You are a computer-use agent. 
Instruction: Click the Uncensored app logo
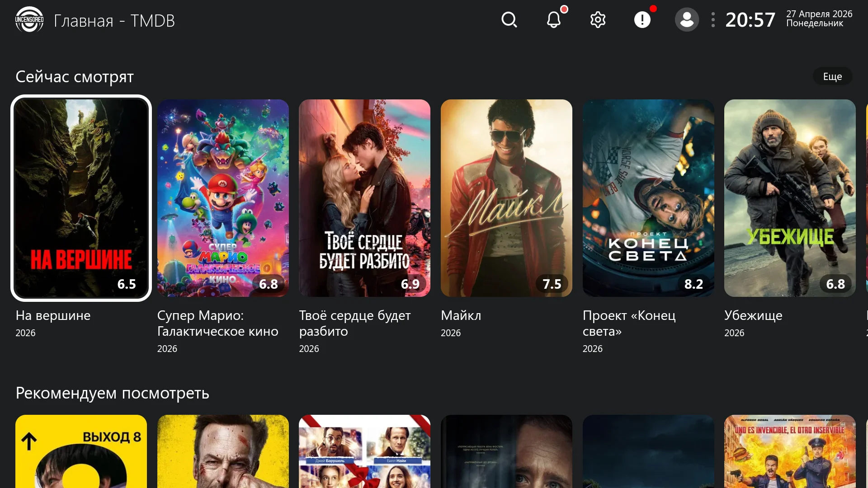(x=29, y=20)
